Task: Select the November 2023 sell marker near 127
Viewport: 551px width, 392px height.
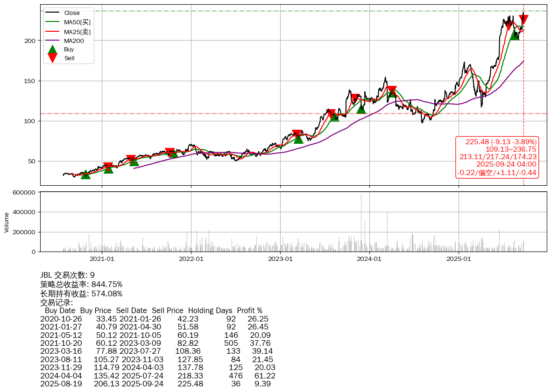Action: (355, 98)
